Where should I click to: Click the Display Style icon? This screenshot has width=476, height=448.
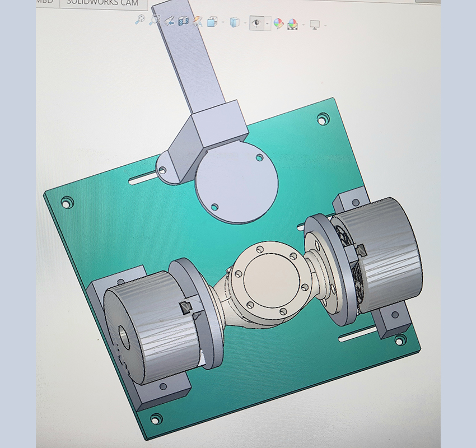click(x=235, y=23)
